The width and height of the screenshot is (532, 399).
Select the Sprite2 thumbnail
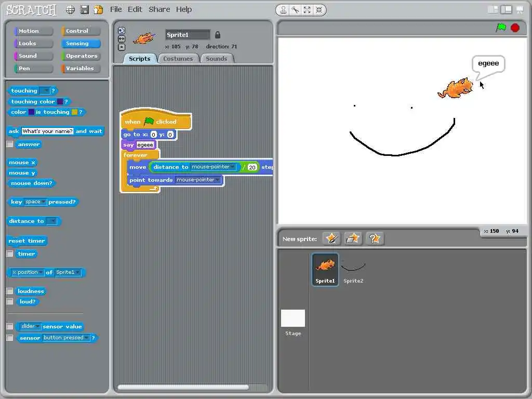pos(353,270)
